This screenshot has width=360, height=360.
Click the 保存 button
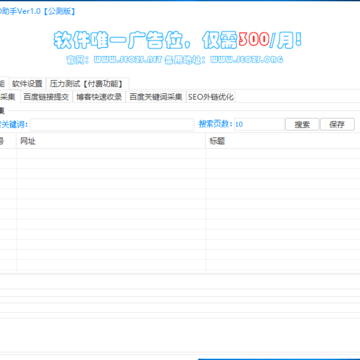click(x=337, y=124)
